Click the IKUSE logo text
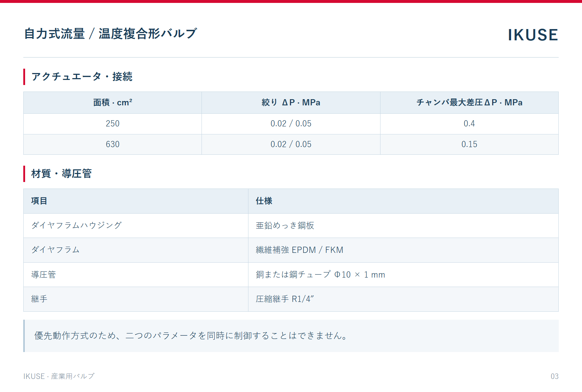The height and width of the screenshot is (392, 582). coord(533,35)
